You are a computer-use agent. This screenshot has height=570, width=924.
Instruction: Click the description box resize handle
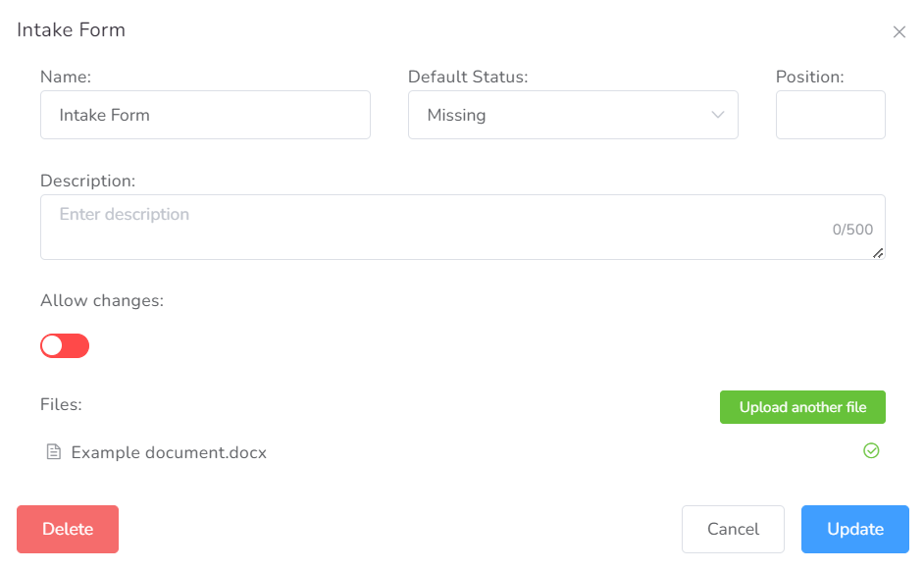[x=878, y=253]
